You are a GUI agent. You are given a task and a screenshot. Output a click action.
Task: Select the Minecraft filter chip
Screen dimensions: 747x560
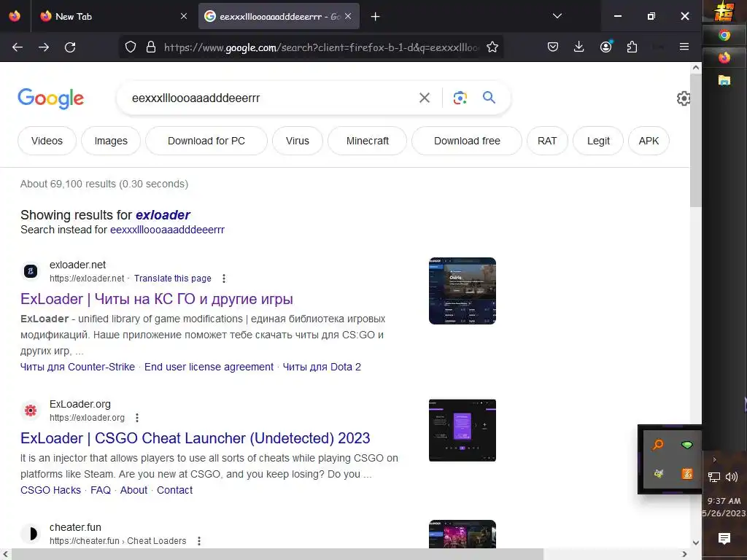(x=368, y=141)
